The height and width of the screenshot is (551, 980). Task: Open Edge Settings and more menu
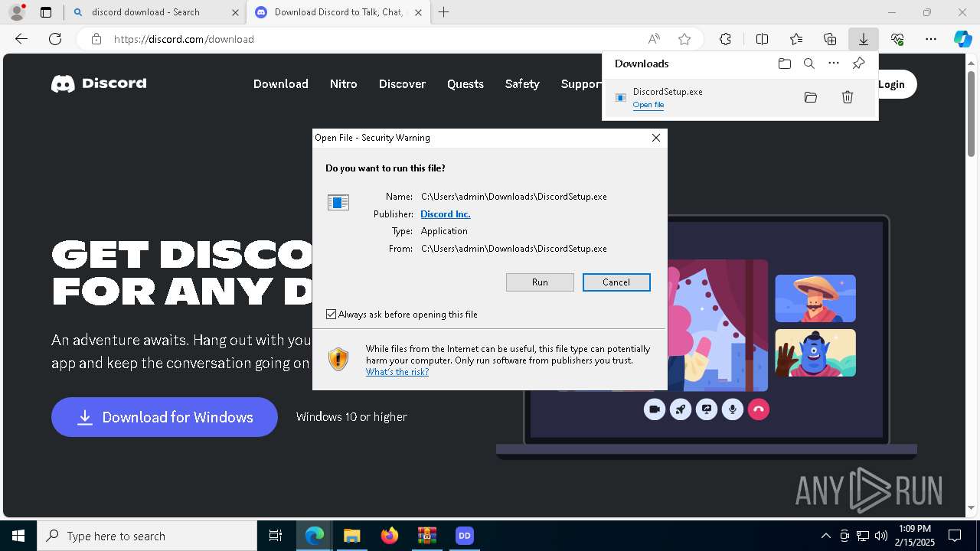[931, 39]
